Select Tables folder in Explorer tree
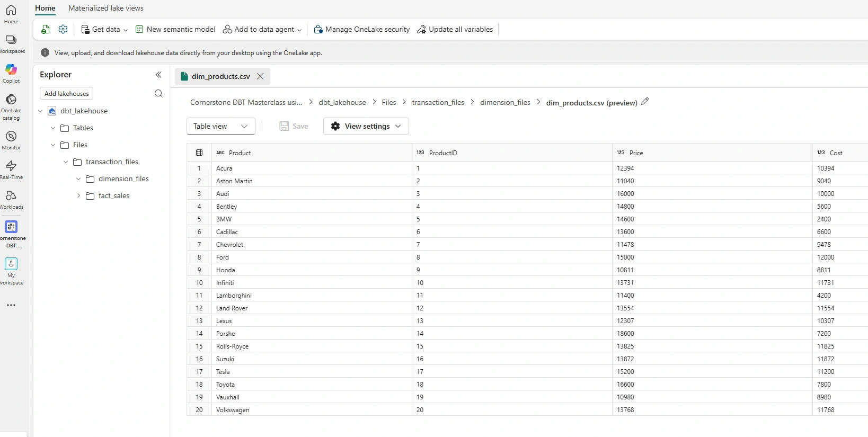Image resolution: width=868 pixels, height=437 pixels. (83, 128)
